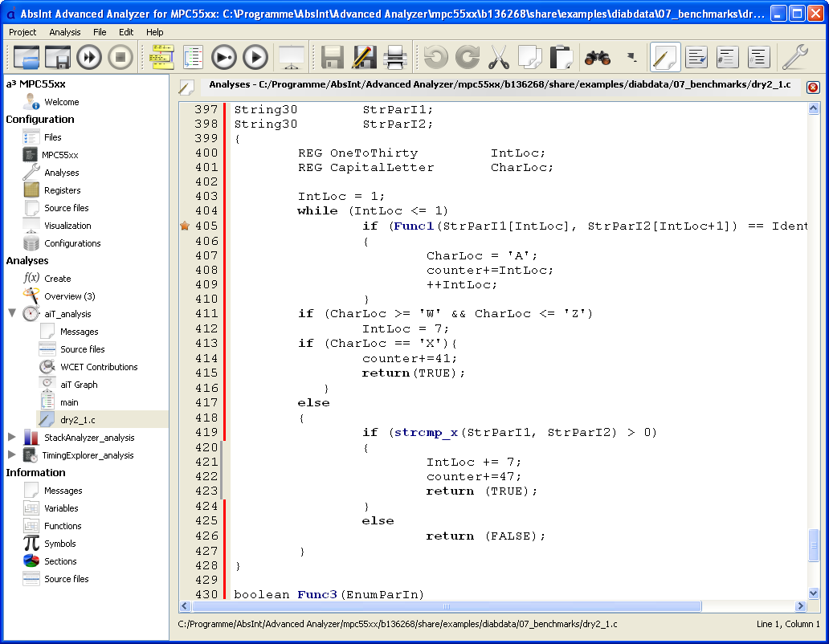829x644 pixels.
Task: Undo the last edit with the toolbar arrow
Action: tap(436, 57)
